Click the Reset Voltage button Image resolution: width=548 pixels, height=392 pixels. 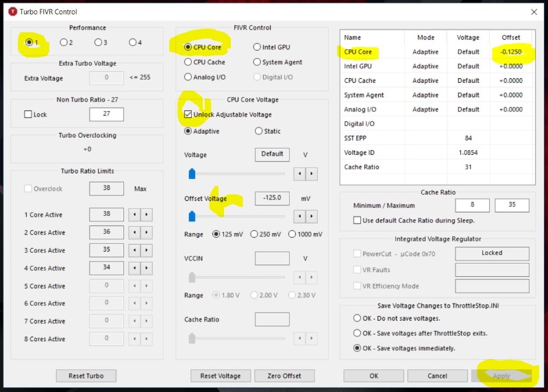click(220, 376)
